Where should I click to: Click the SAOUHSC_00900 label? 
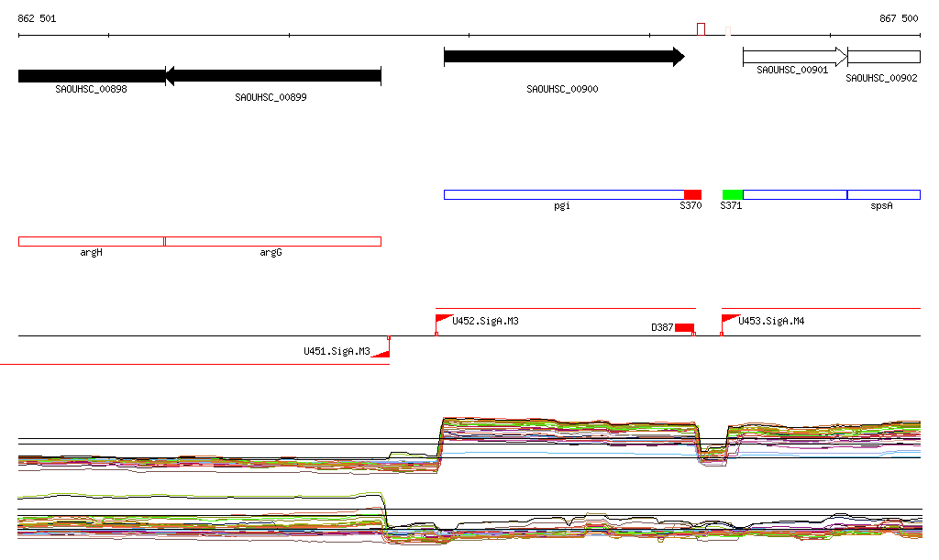pyautogui.click(x=562, y=89)
